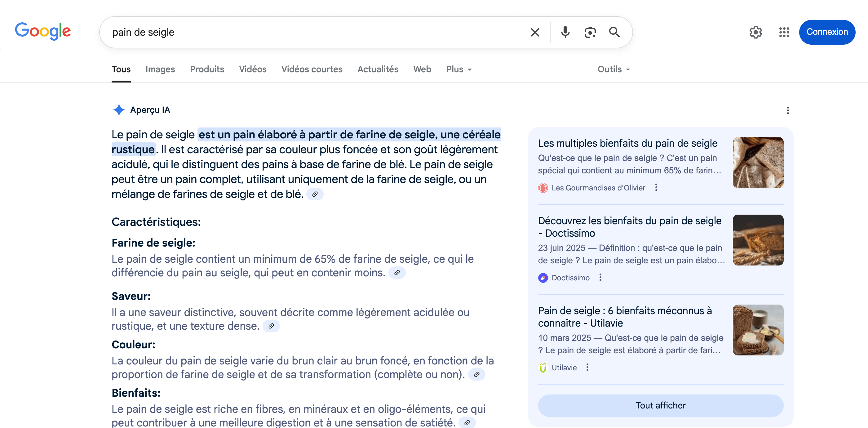Click Les Gourmandises d'Olivier source name
The image size is (868, 428).
click(x=598, y=188)
